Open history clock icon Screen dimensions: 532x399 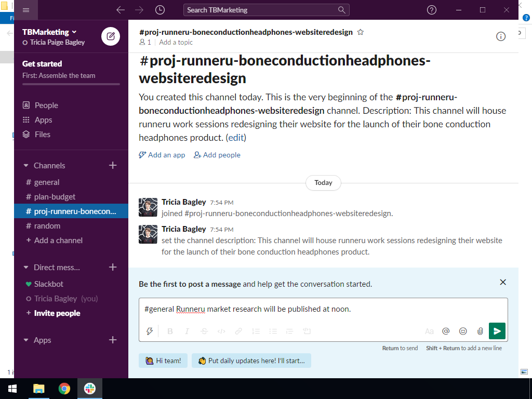coord(160,10)
